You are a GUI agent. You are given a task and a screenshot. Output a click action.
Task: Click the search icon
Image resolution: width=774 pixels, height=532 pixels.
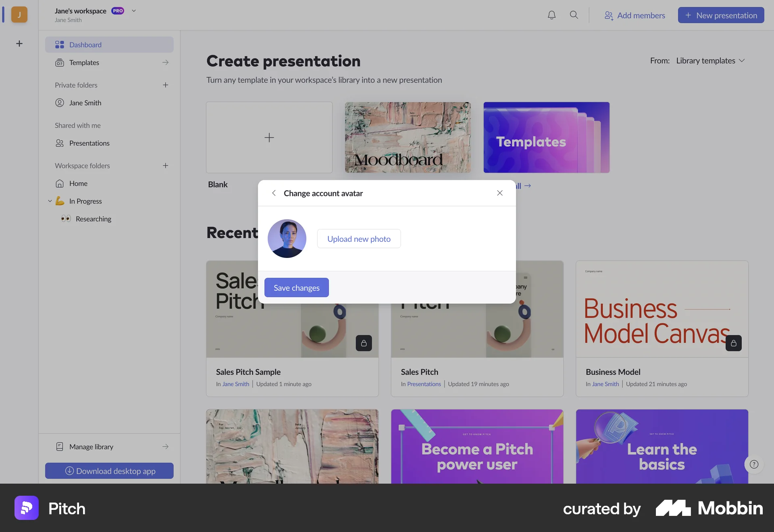coord(574,15)
